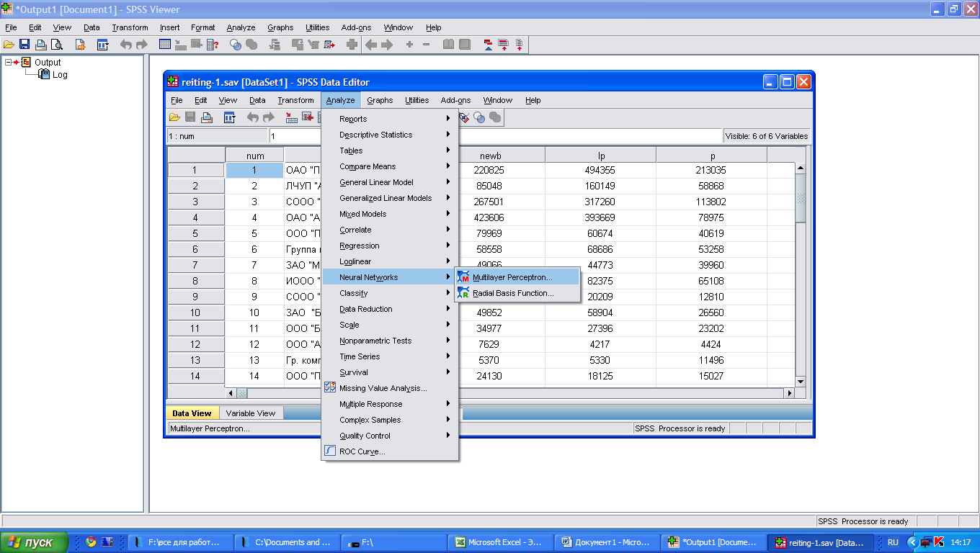Click Value Labels tag icon in Data Editor
Screen dimensions: 980x553
click(464, 117)
